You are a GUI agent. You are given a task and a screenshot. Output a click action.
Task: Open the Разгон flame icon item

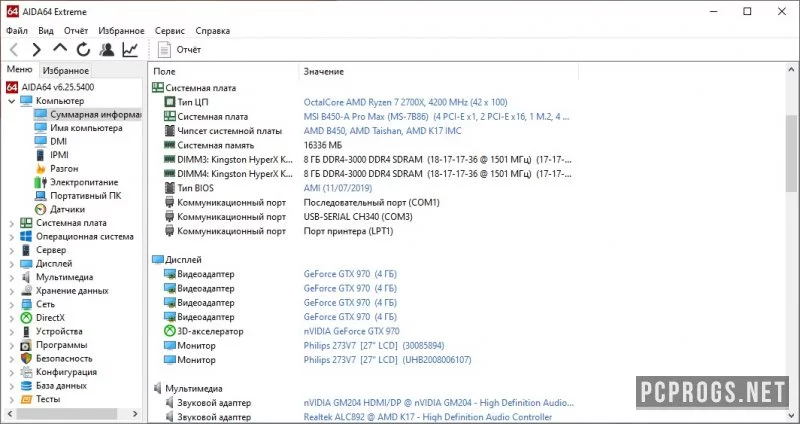[x=40, y=168]
